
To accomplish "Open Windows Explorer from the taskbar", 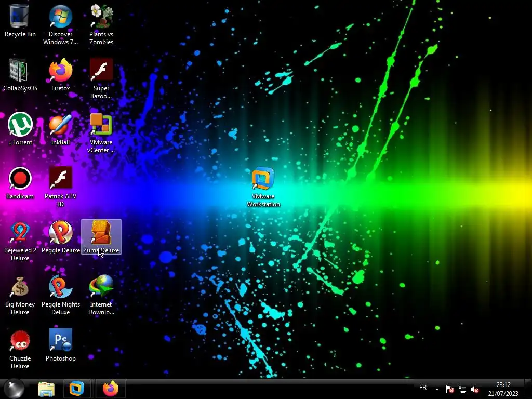I will (x=46, y=389).
